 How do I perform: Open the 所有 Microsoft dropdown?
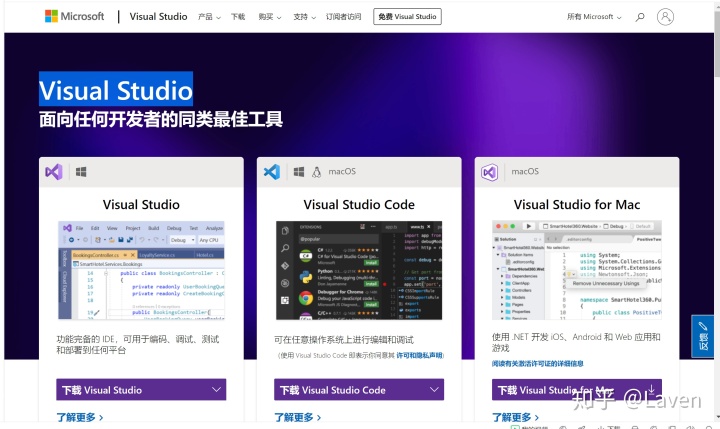click(594, 17)
